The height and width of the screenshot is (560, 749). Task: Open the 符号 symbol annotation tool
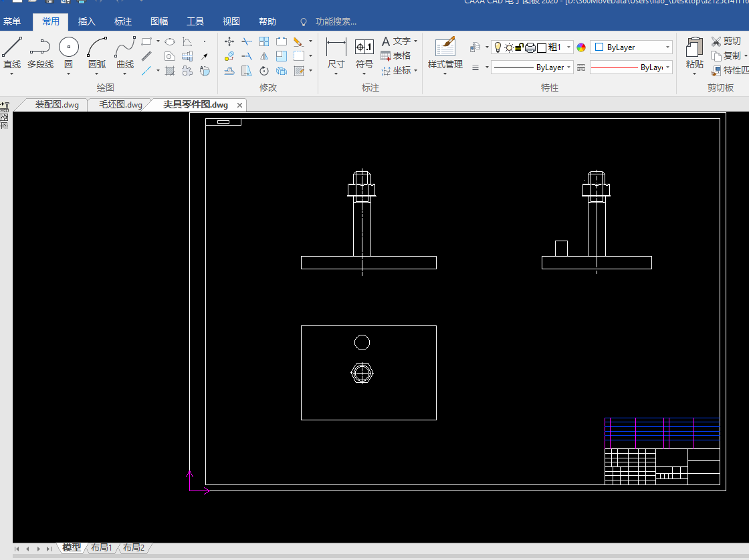coord(364,53)
